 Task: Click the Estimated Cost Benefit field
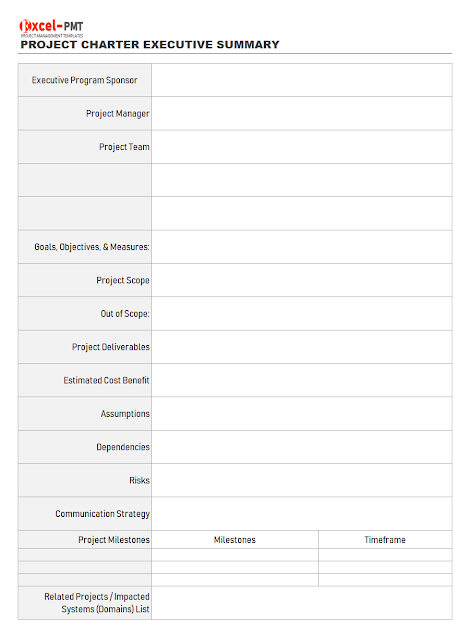(x=302, y=380)
